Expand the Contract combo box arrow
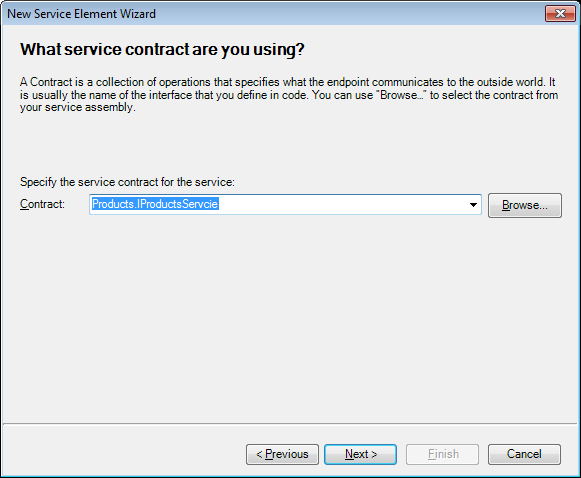This screenshot has width=581, height=478. [473, 205]
